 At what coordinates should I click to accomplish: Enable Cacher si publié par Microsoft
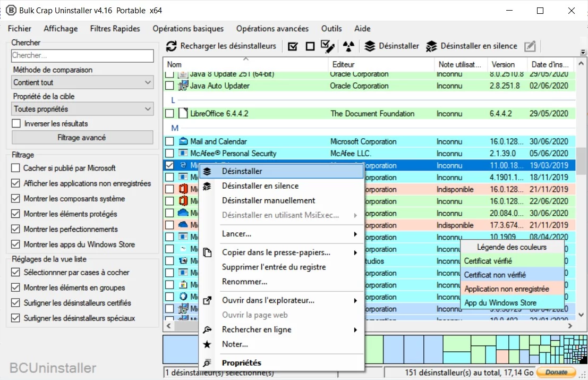click(15, 168)
